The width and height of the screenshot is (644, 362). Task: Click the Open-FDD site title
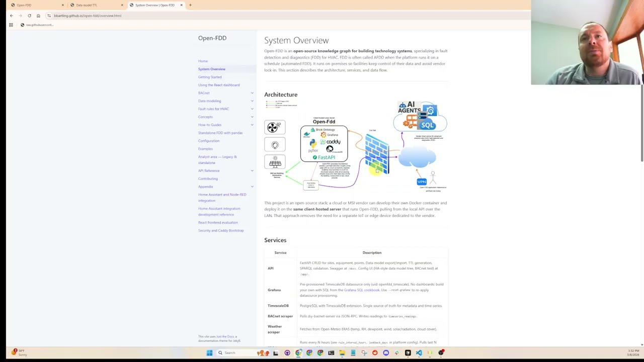(x=212, y=38)
